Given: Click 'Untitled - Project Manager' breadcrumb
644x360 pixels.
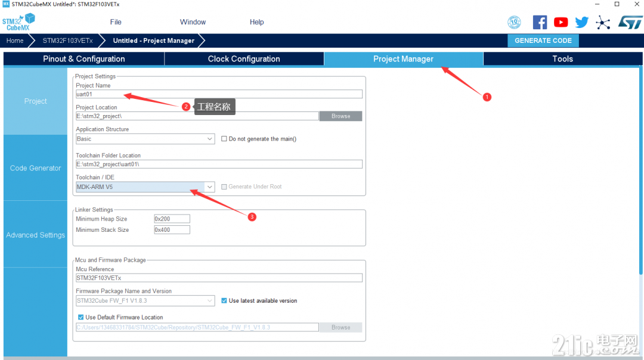Looking at the screenshot, I should point(154,41).
